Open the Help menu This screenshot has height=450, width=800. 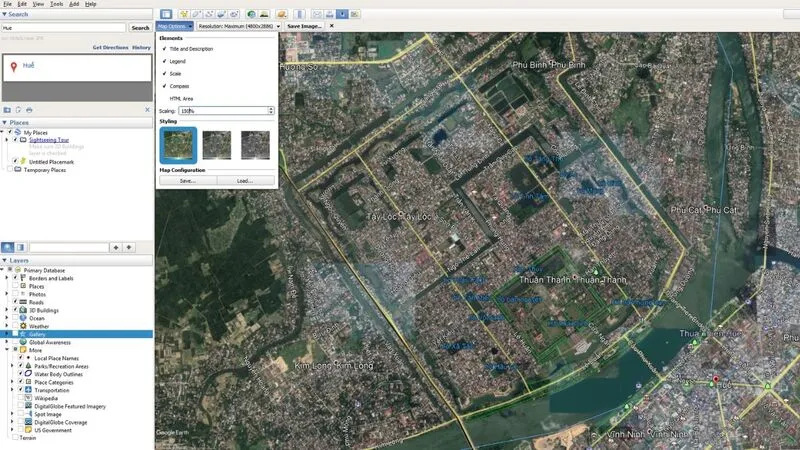[90, 4]
